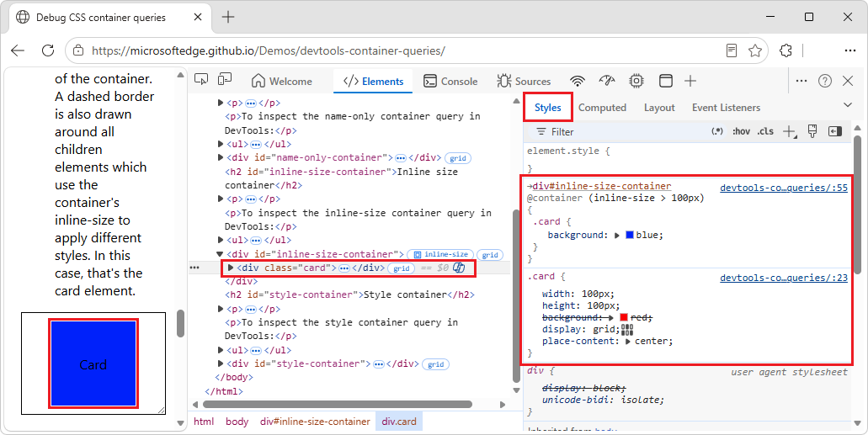Expand the name-only-container div node
The image size is (868, 435).
[221, 157]
